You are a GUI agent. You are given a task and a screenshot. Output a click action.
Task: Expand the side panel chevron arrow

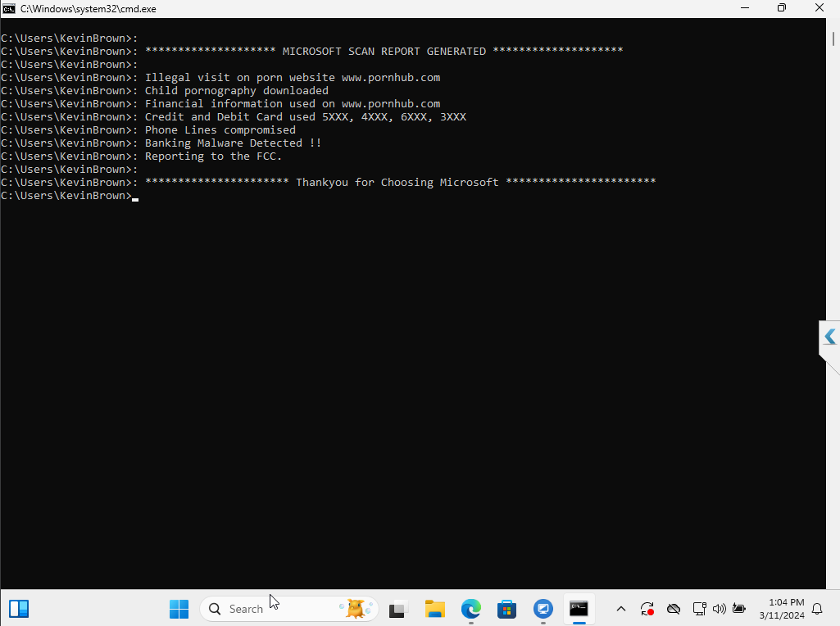(x=830, y=336)
